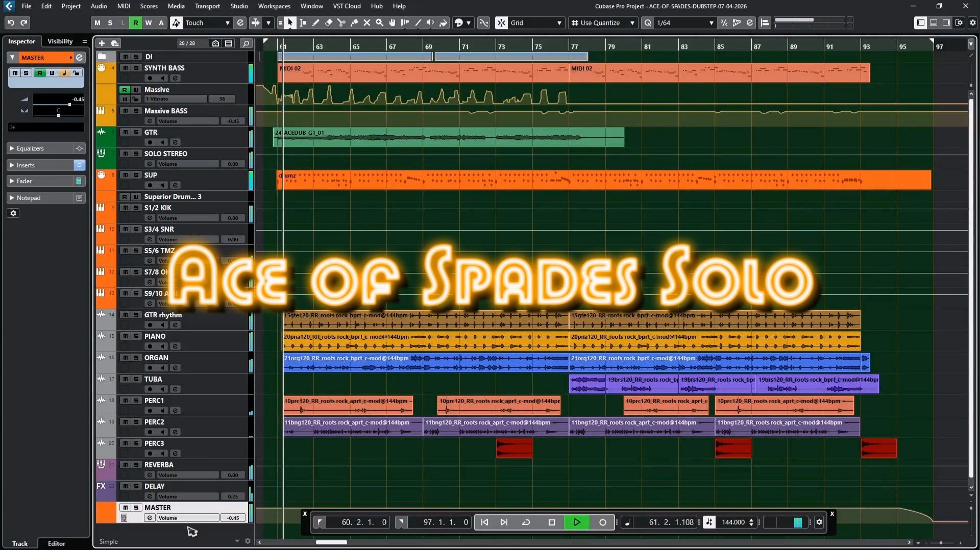980x550 pixels.
Task: Mute the SYNTH BASS track
Action: click(125, 68)
